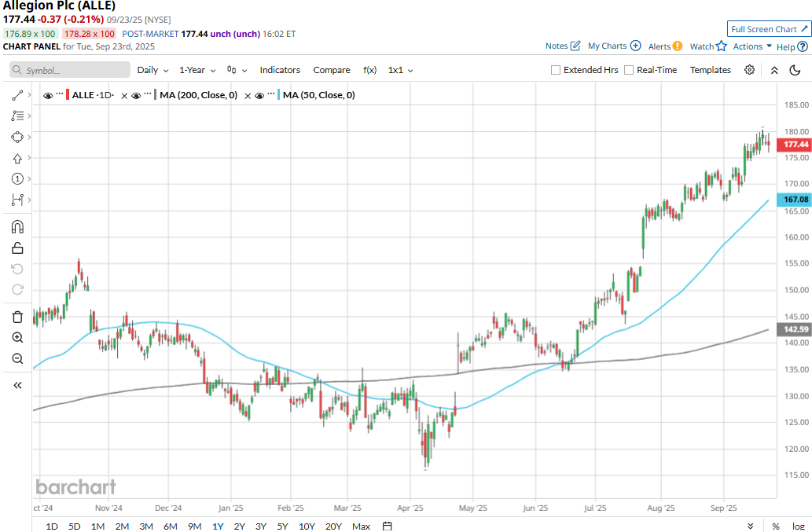812x532 pixels.
Task: Undo the last chart action
Action: point(17,269)
